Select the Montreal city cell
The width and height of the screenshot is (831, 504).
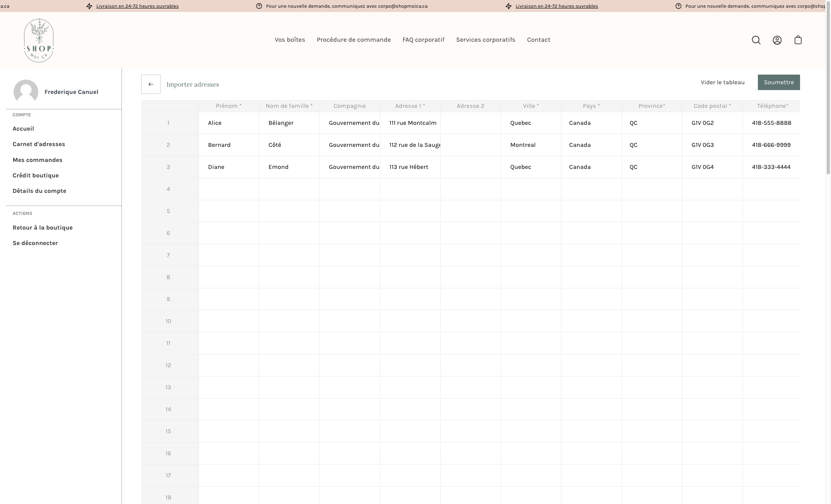[531, 145]
